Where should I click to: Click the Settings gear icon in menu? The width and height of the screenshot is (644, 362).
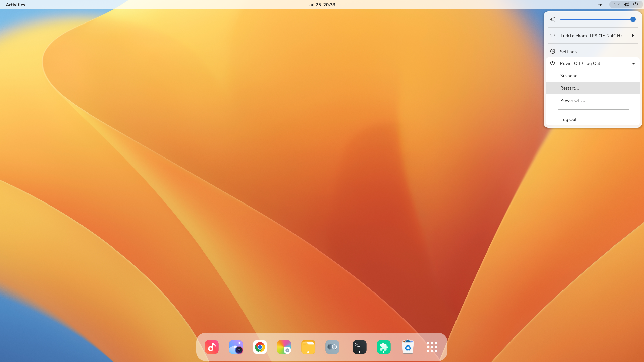point(553,51)
